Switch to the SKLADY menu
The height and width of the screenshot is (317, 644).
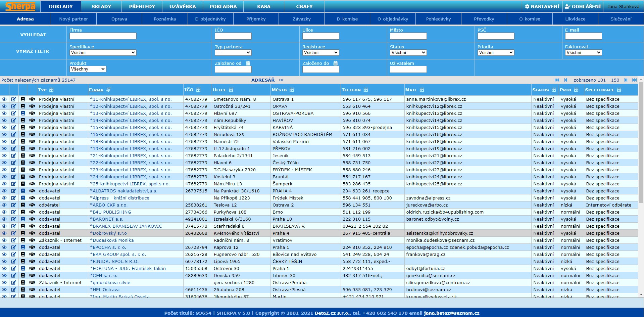(x=101, y=6)
